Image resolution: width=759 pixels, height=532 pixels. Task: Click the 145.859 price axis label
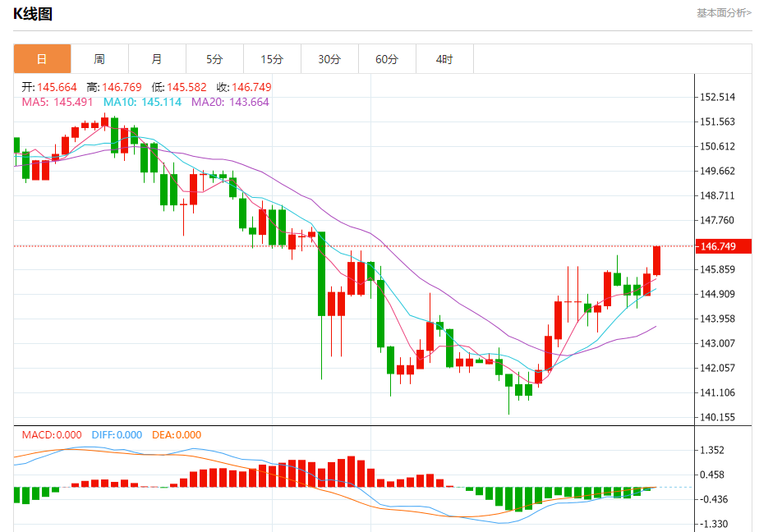[717, 269]
